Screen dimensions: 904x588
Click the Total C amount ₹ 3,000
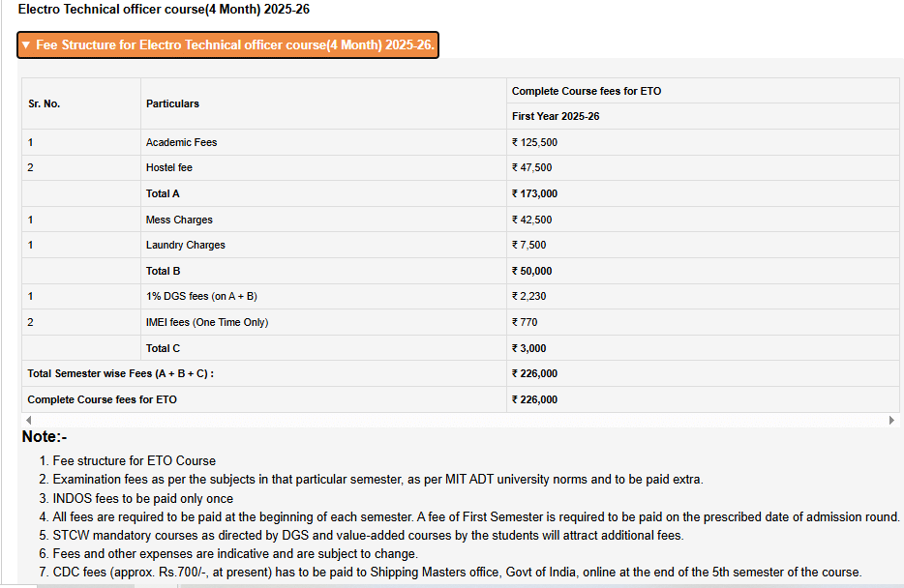coord(528,348)
